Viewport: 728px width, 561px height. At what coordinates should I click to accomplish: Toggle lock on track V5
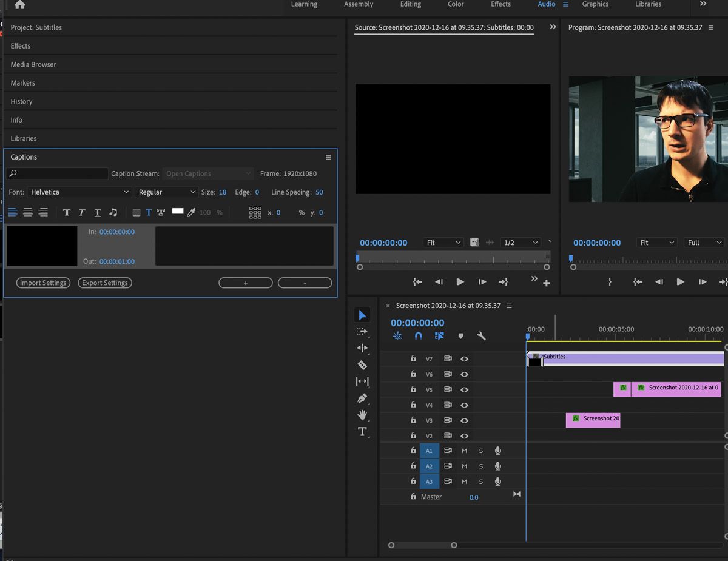413,390
